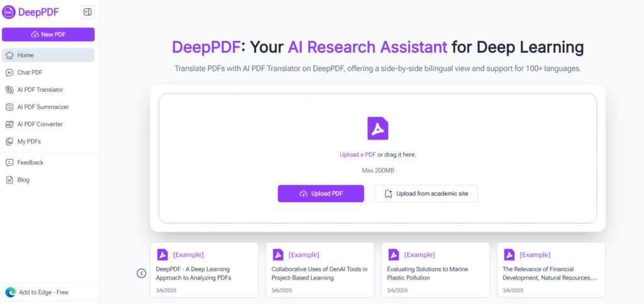The image size is (644, 304).
Task: Click the 3/6/2025 date on the Collaborative Uses card
Action: click(x=282, y=290)
